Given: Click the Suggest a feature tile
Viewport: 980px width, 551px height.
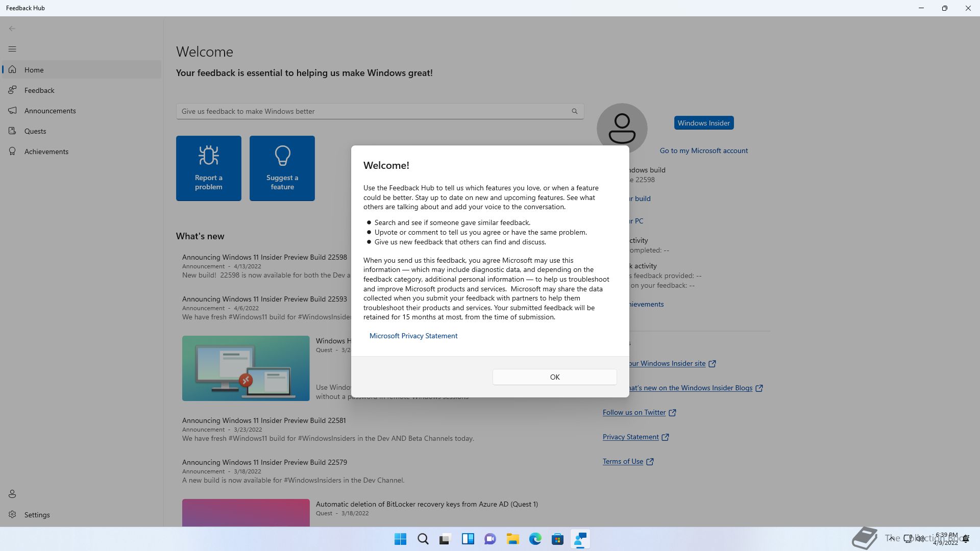Looking at the screenshot, I should coord(282,168).
